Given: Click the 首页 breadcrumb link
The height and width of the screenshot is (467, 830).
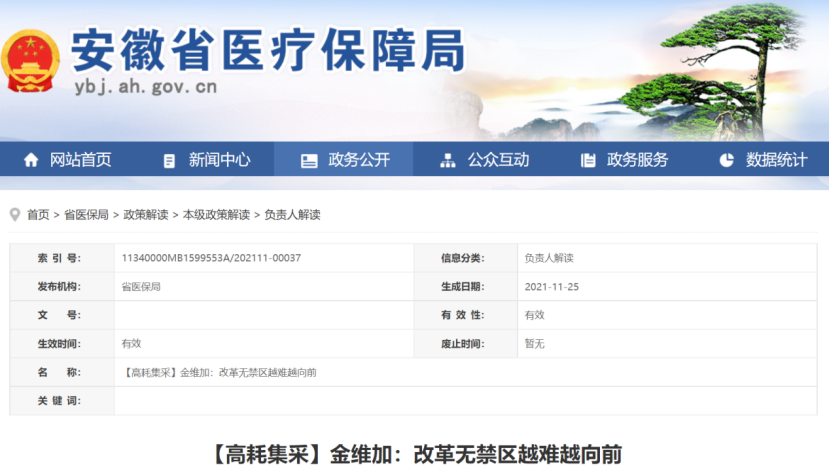Looking at the screenshot, I should pos(38,215).
